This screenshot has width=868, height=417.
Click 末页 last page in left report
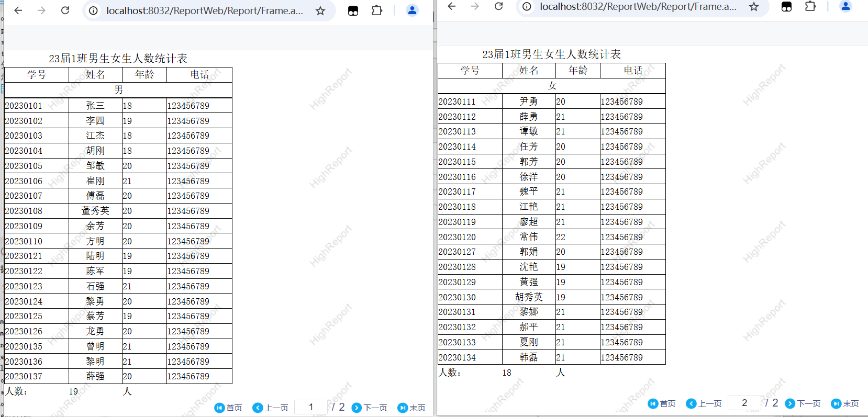411,408
